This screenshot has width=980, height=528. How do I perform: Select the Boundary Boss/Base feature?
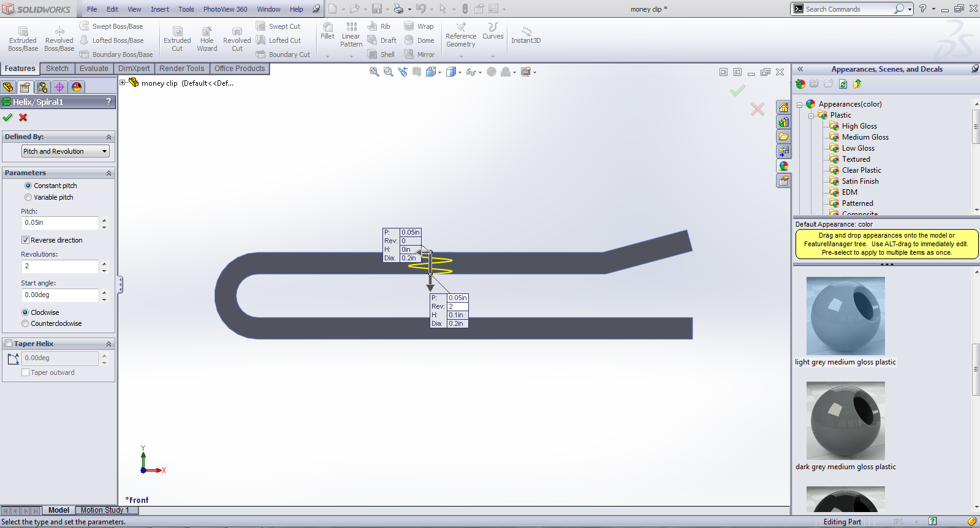[x=116, y=55]
